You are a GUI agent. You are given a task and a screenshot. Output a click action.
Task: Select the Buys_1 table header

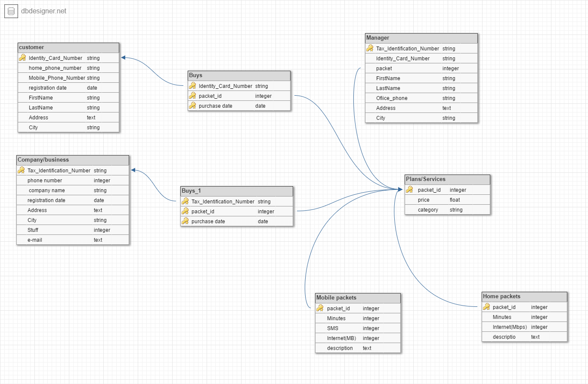[237, 191]
